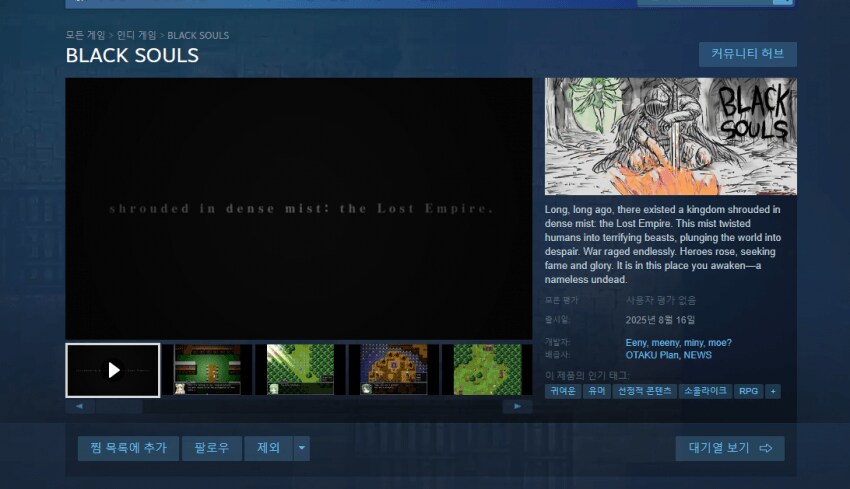The height and width of the screenshot is (489, 850).
Task: Go to 모든 게임 breadcrumb link
Action: click(x=85, y=35)
